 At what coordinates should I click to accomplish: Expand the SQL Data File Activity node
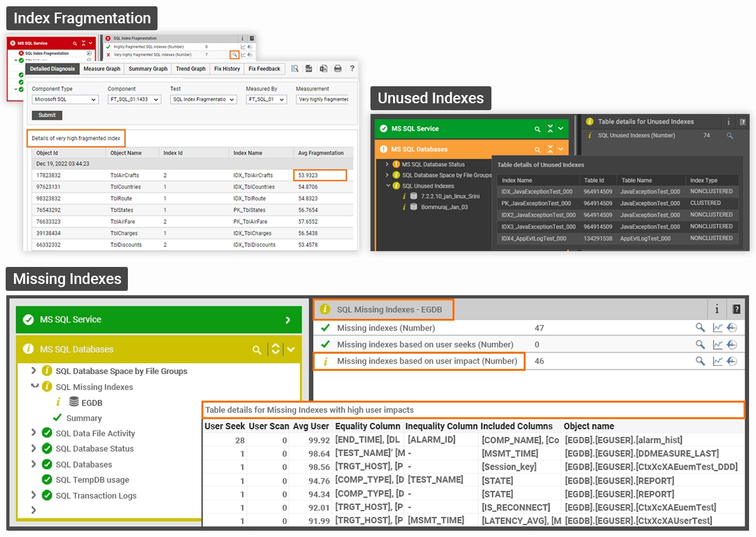(34, 433)
